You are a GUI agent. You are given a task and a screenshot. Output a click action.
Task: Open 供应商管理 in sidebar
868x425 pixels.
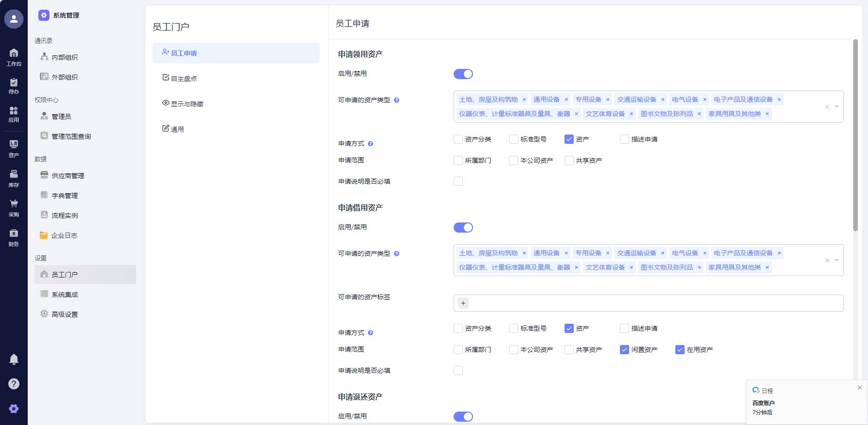85,176
